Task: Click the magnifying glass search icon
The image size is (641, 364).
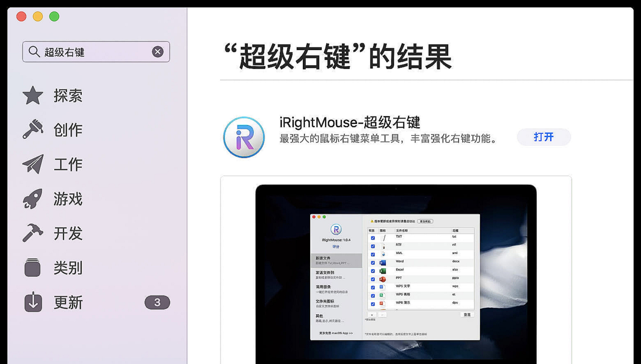Action: click(x=34, y=52)
